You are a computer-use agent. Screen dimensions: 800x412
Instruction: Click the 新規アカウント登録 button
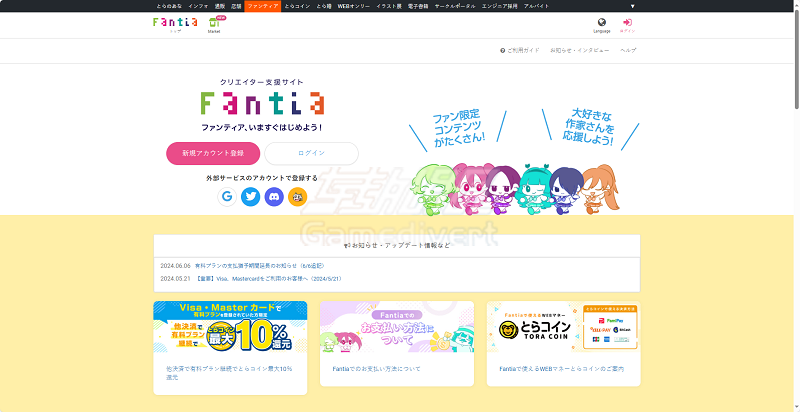click(x=212, y=153)
